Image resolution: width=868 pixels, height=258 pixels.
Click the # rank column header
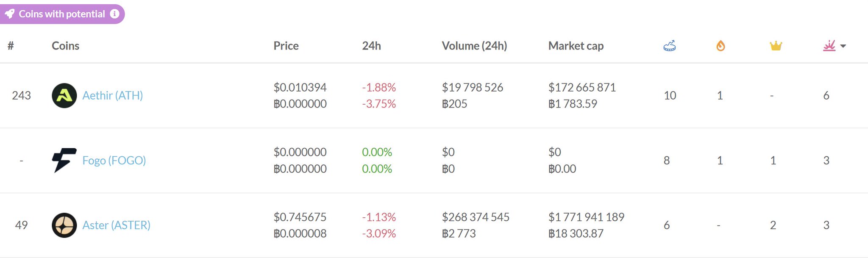pyautogui.click(x=11, y=46)
